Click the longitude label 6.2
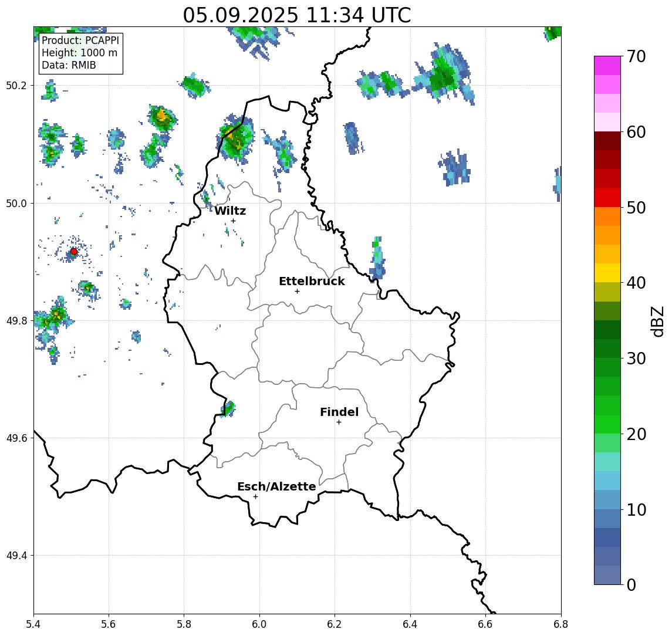 pyautogui.click(x=335, y=624)
